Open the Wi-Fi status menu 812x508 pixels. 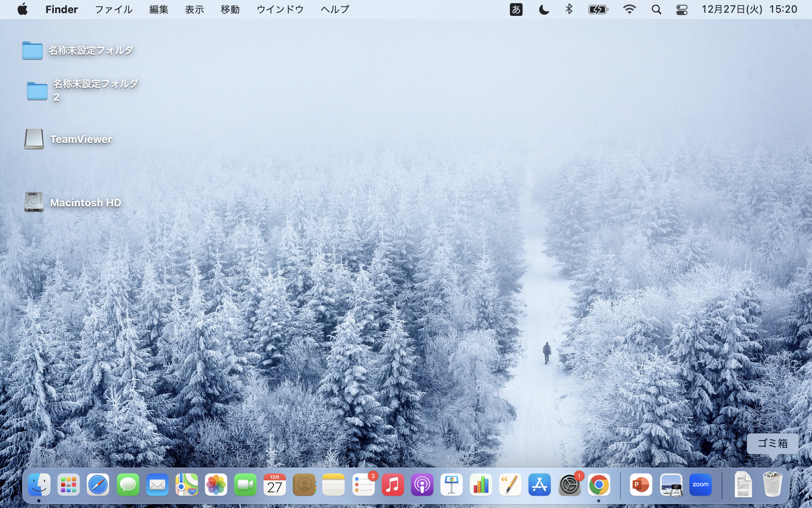pyautogui.click(x=629, y=10)
